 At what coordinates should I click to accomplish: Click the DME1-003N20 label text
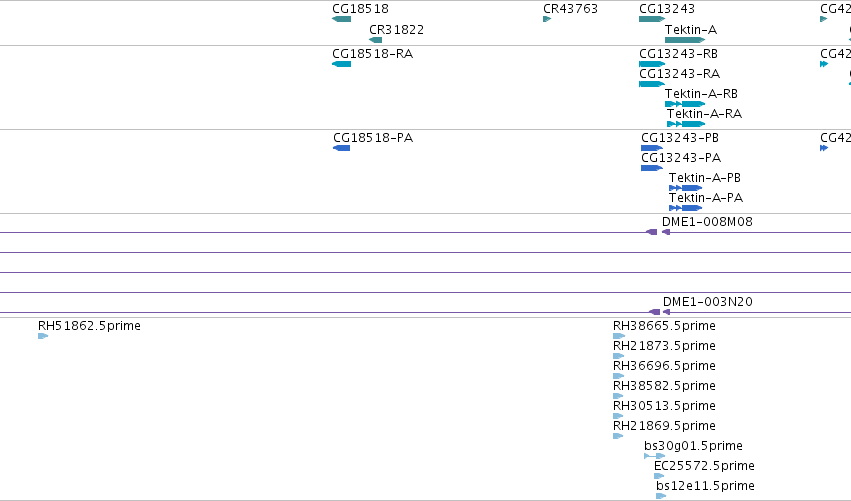(708, 302)
